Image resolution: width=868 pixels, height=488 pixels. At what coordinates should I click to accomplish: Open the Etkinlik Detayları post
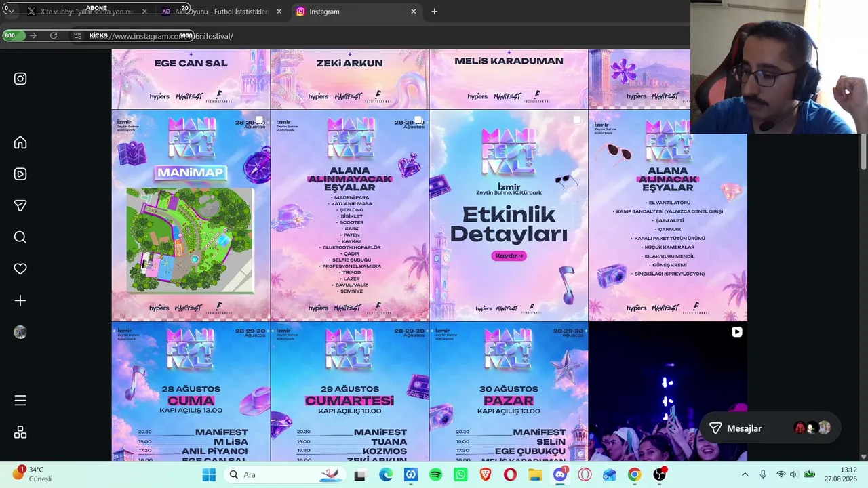pos(509,216)
